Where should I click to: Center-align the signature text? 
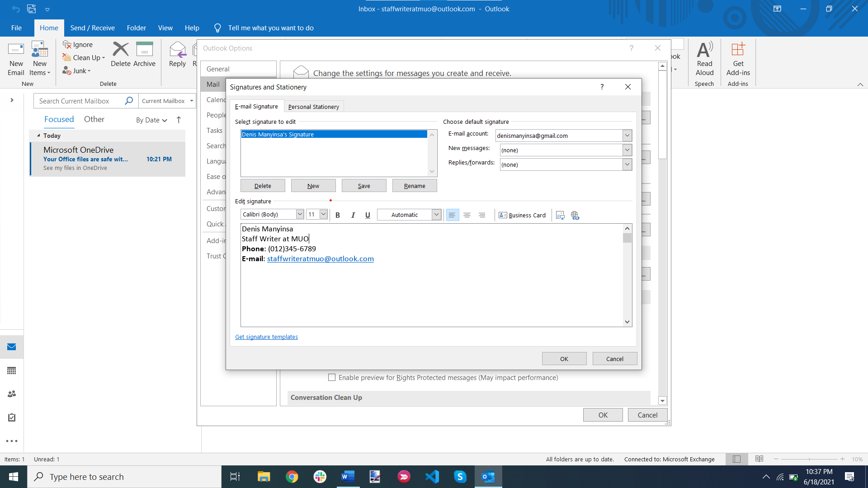[467, 215]
